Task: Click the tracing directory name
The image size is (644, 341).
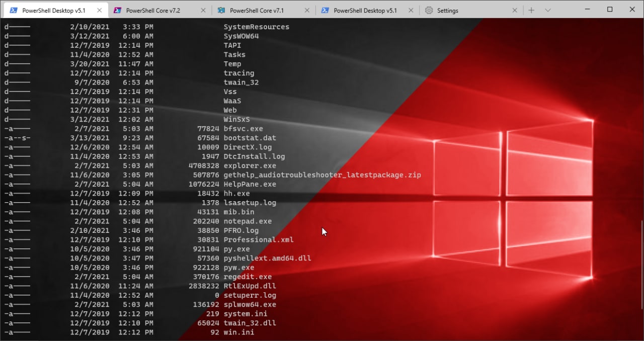Action: click(x=239, y=73)
